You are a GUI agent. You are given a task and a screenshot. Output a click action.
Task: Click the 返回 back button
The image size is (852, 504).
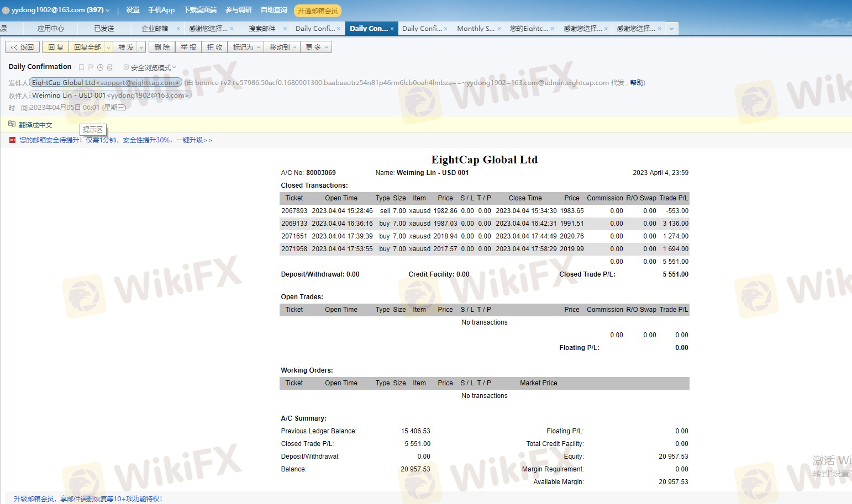coord(22,47)
